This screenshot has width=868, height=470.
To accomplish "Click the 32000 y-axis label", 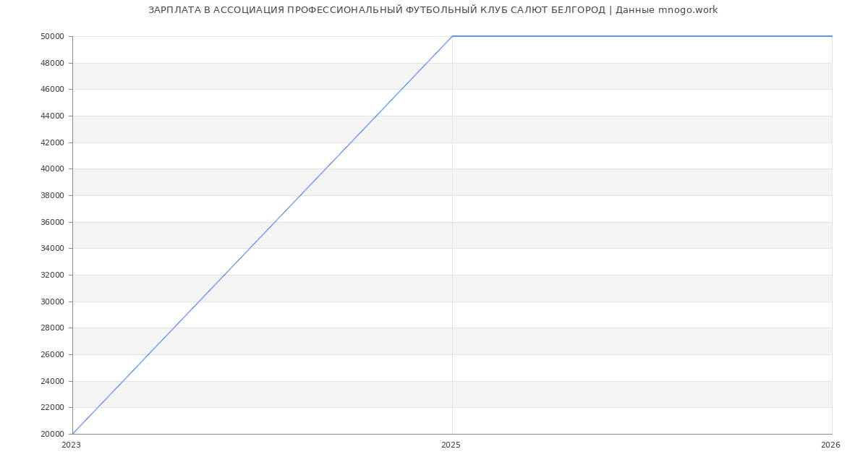I will 53,275.
